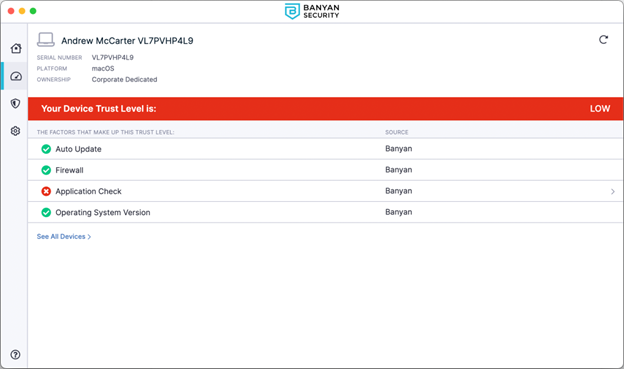Screen dimensions: 624x369
Task: Click the laptop device icon
Action: (46, 40)
